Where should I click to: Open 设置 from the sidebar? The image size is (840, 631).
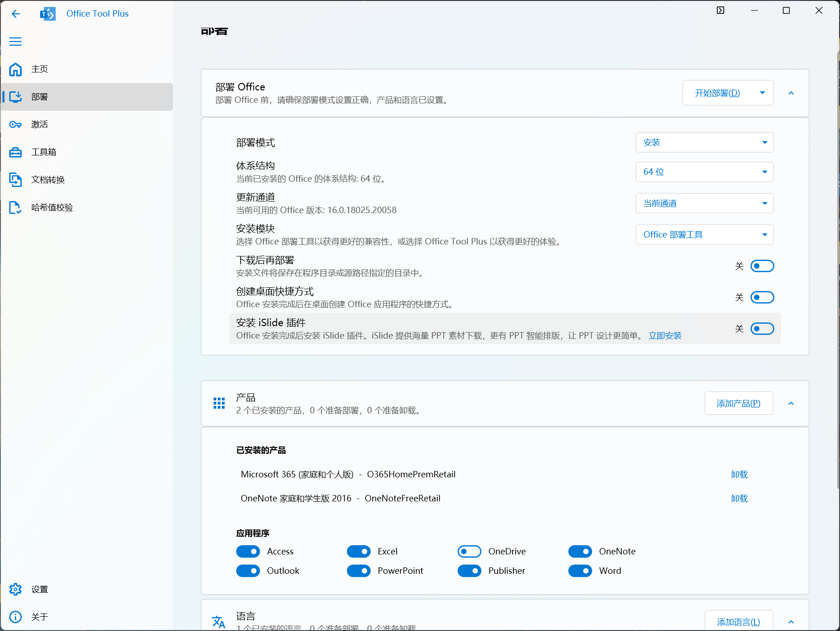(x=87, y=589)
